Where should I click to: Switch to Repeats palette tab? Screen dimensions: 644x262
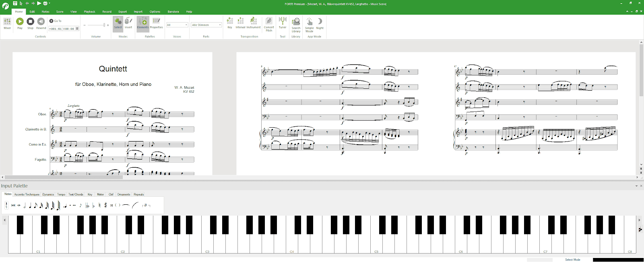(139, 194)
